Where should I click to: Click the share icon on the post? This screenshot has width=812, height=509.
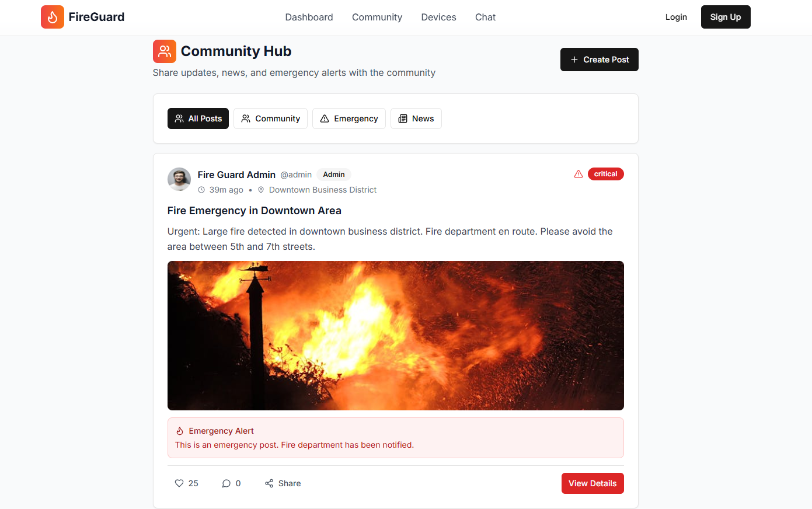tap(269, 483)
